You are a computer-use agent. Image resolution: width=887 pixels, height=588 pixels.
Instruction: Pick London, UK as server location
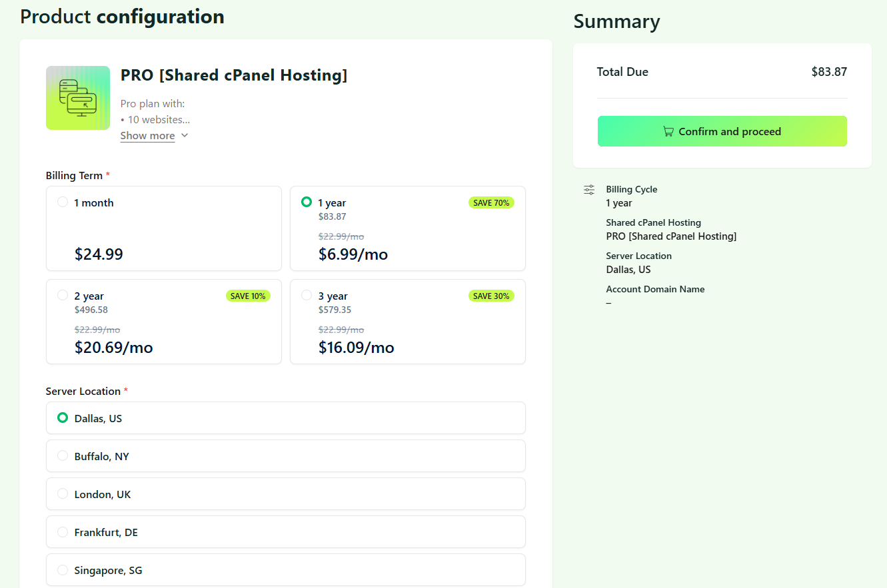tap(286, 494)
